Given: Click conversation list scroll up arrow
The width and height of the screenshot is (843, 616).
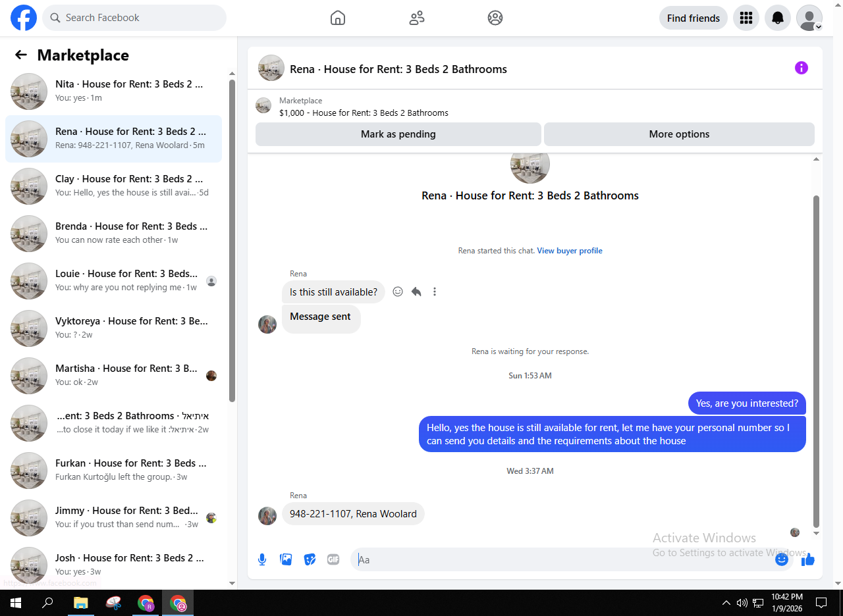Looking at the screenshot, I should (x=232, y=74).
